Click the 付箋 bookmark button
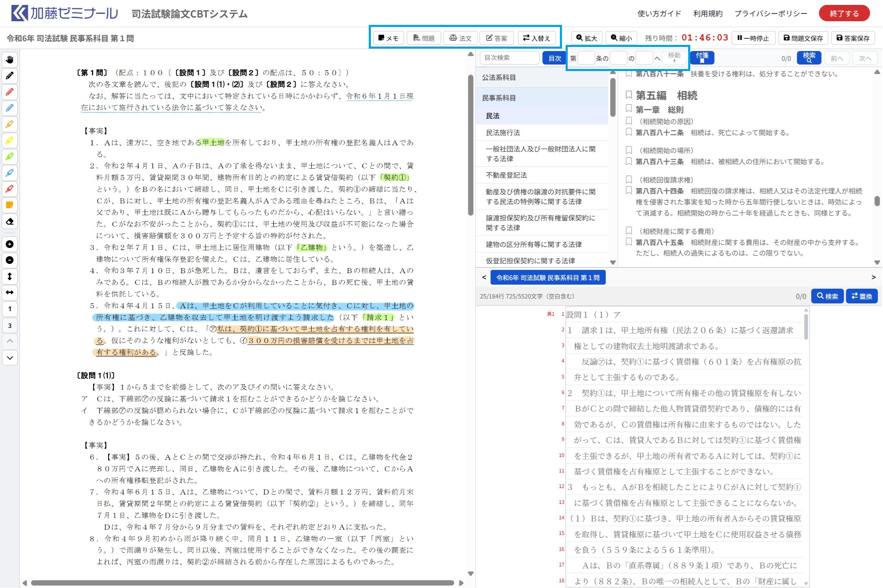This screenshot has width=883, height=588. [702, 58]
